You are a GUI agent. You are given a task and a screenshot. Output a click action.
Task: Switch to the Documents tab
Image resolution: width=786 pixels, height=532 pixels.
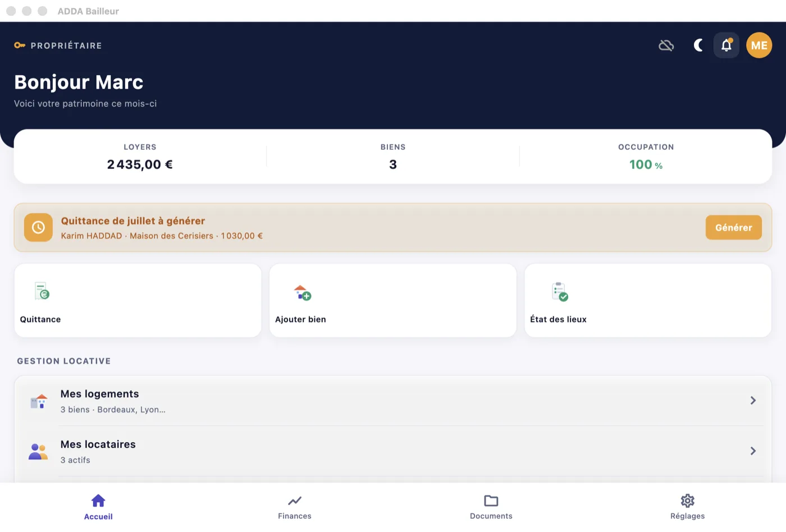[x=491, y=507]
